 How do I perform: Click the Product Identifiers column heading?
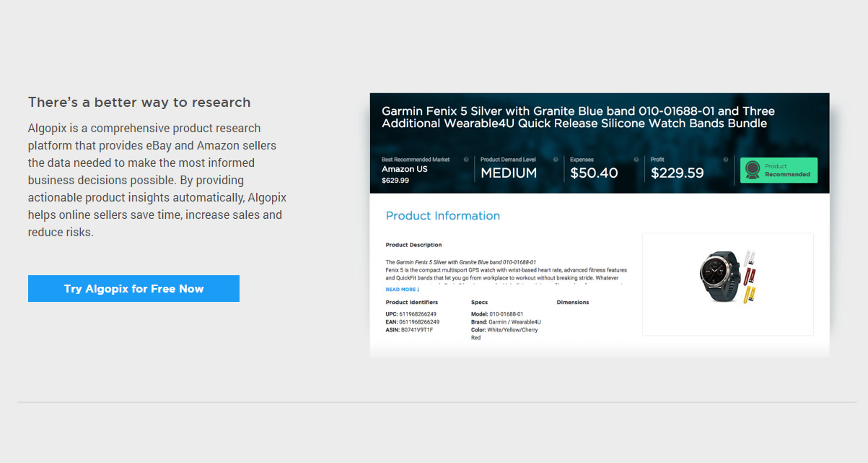(412, 303)
